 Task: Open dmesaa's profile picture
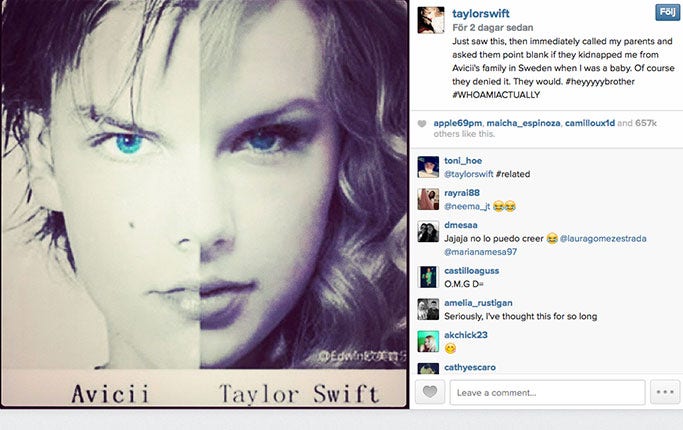click(428, 231)
